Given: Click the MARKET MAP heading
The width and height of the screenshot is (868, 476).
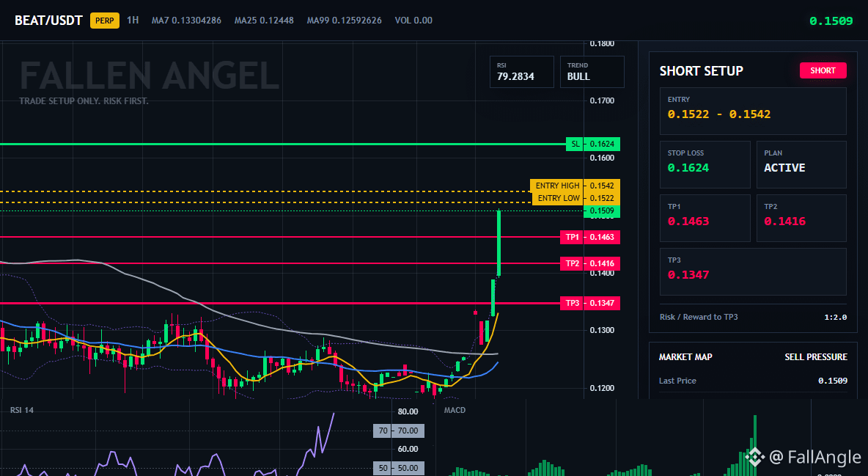Looking at the screenshot, I should [685, 357].
